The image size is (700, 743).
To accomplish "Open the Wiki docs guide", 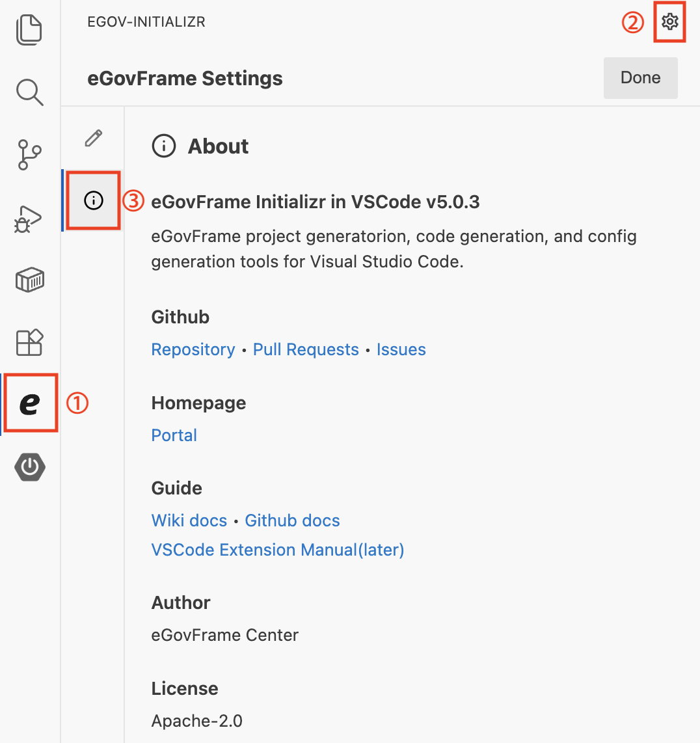I will coord(189,520).
